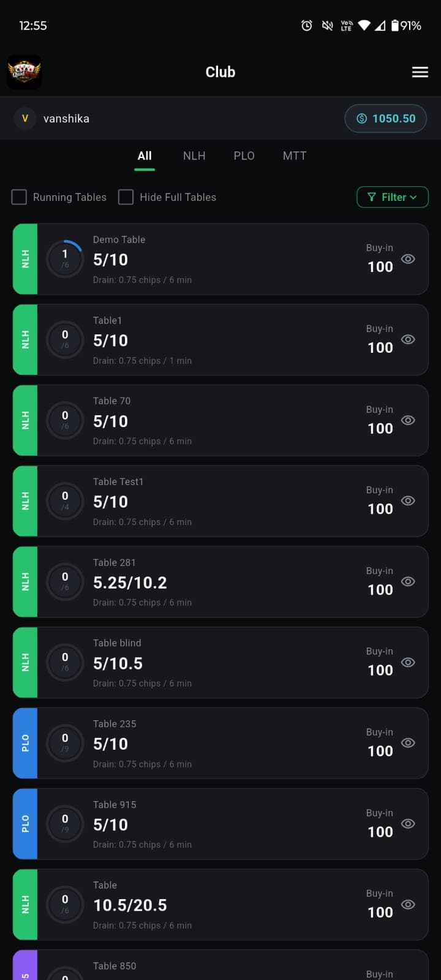View Table 281 via its eye icon
This screenshot has height=980, width=441.
[x=408, y=582]
